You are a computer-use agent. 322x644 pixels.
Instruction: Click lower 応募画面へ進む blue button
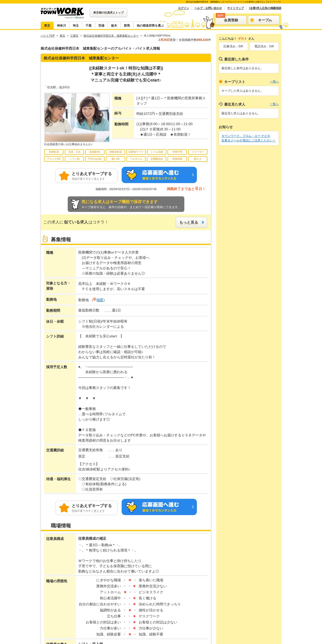[159, 507]
